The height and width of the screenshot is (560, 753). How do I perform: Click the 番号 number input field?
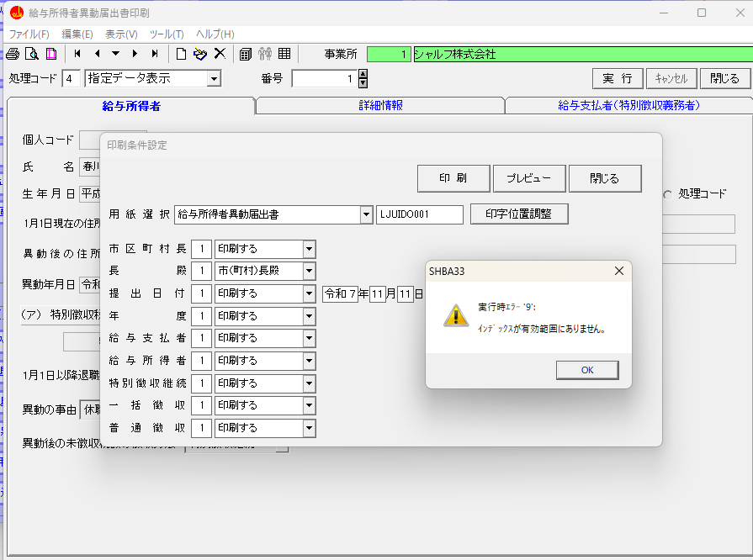[324, 78]
